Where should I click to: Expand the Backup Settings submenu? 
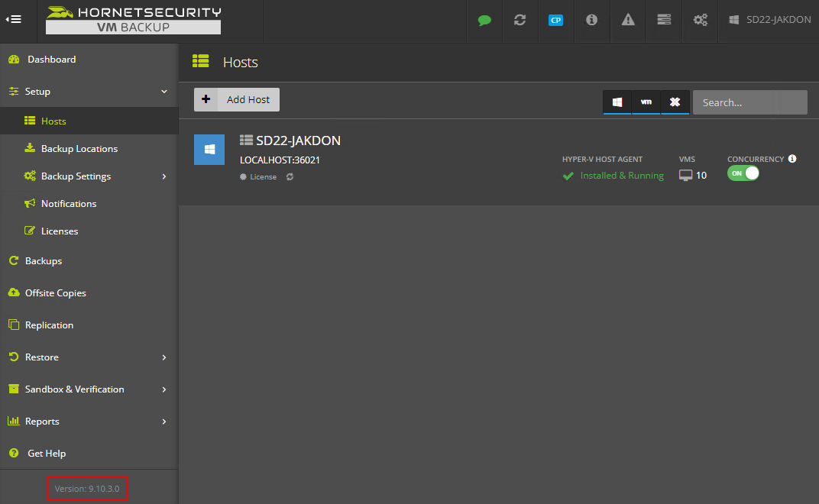[x=89, y=176]
